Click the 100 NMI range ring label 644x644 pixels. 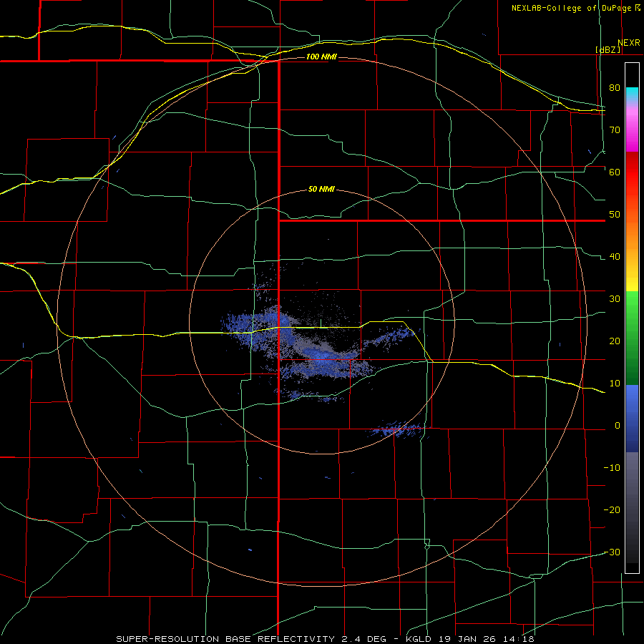click(321, 57)
